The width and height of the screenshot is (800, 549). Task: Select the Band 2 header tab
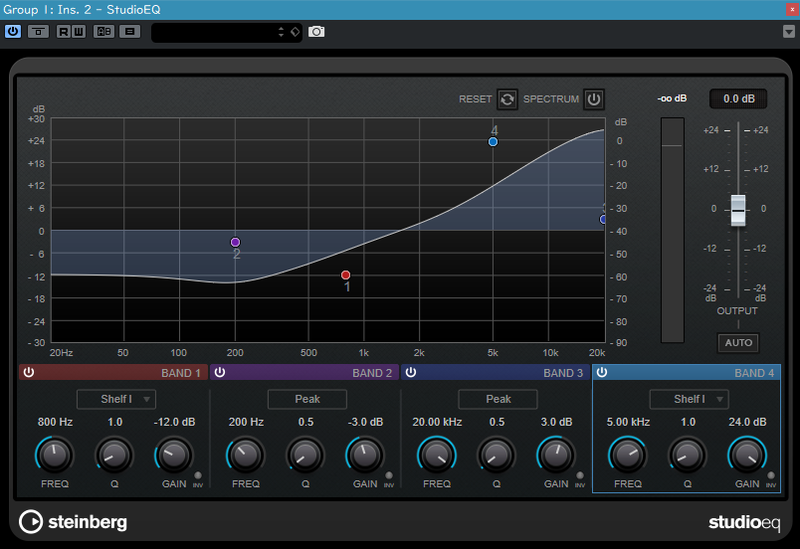pyautogui.click(x=304, y=372)
